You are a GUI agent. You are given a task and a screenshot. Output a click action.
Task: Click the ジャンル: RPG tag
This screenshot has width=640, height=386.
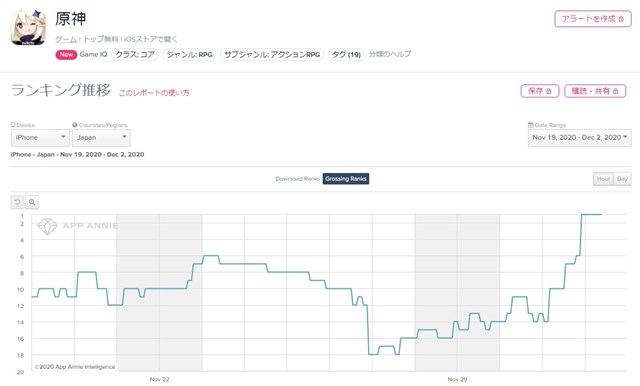point(189,55)
